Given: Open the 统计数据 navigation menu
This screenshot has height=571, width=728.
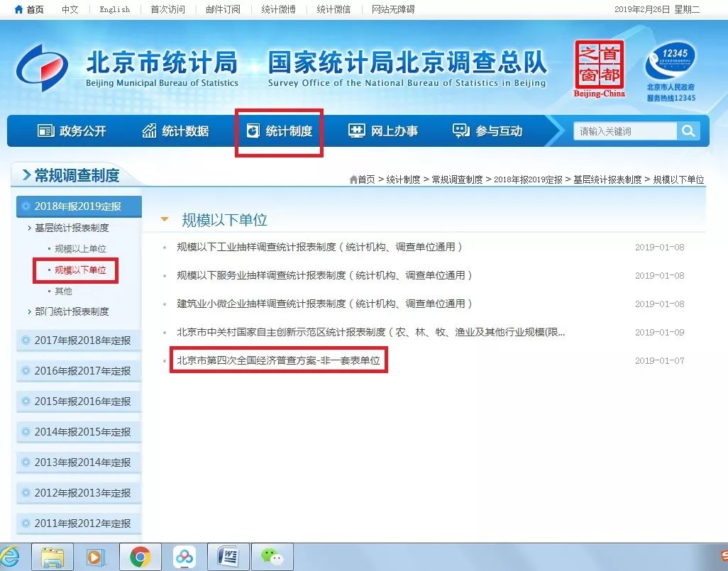Looking at the screenshot, I should point(175,131).
